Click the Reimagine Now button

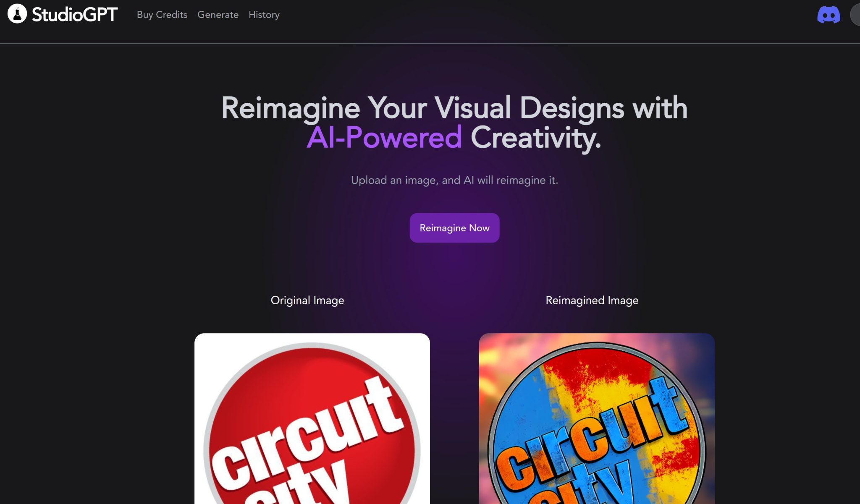[454, 228]
